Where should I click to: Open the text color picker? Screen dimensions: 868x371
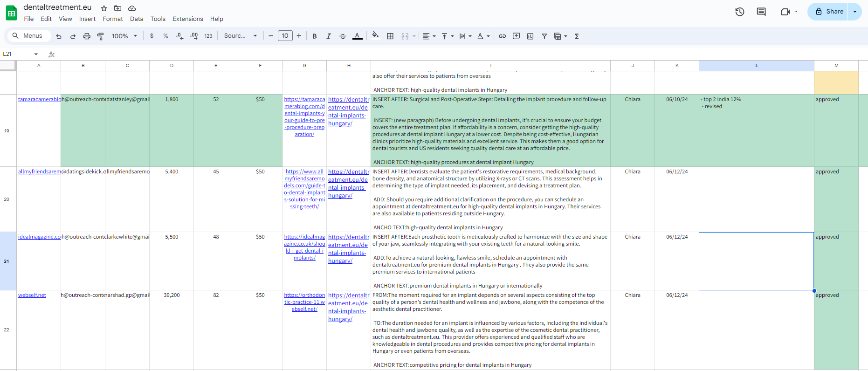358,36
